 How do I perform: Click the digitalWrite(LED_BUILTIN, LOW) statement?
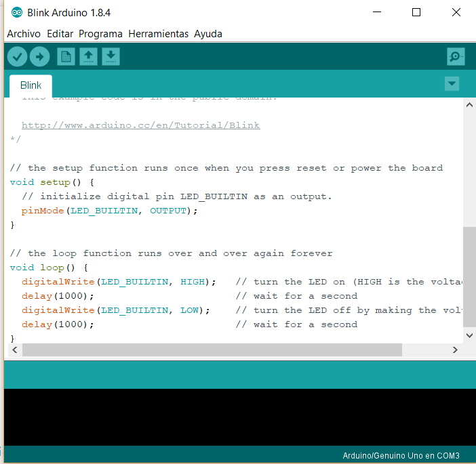(x=116, y=310)
